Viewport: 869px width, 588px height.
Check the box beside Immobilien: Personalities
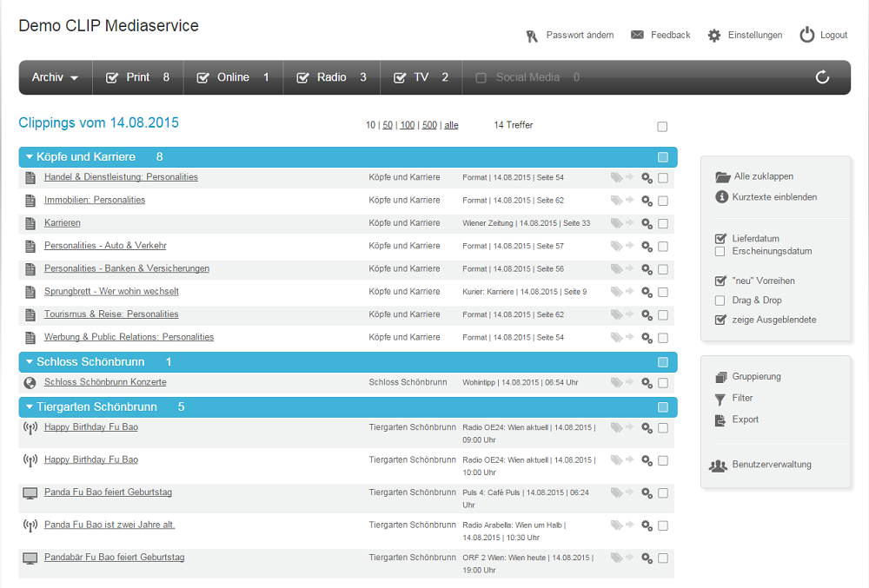(663, 200)
